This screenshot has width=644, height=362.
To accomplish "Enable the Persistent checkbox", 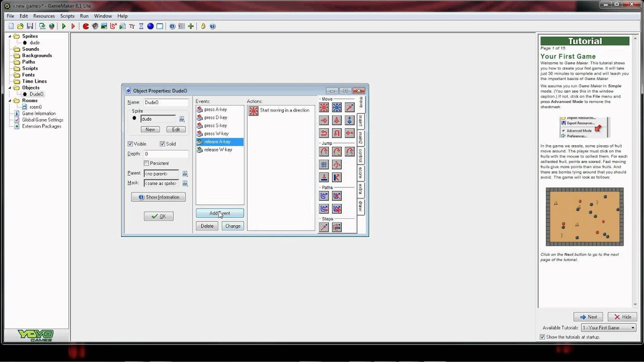I will tap(146, 163).
